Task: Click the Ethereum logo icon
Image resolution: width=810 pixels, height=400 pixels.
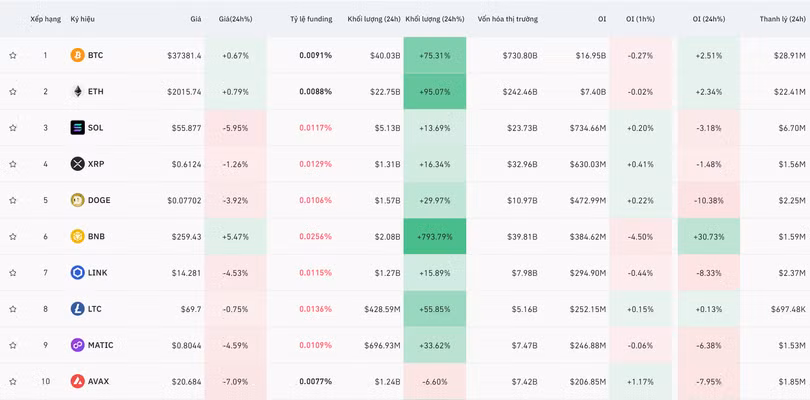Action: [x=77, y=91]
